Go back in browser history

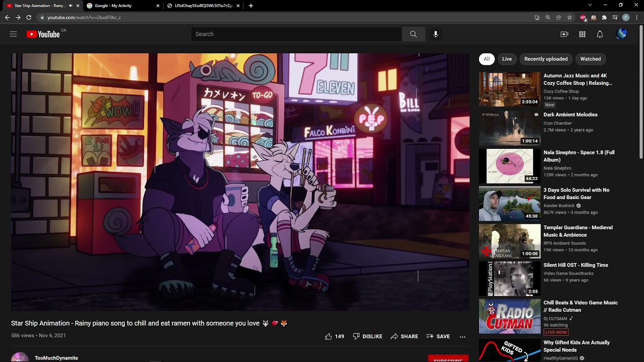(7, 17)
